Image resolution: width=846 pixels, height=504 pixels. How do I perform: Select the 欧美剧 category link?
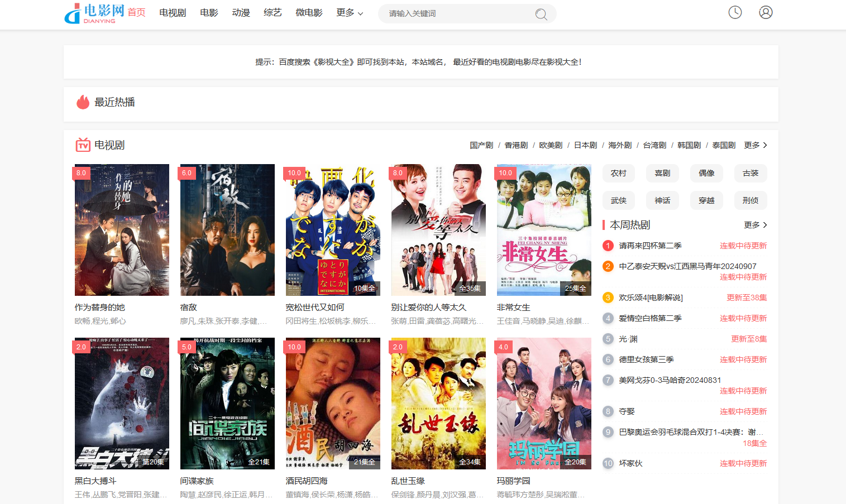551,145
